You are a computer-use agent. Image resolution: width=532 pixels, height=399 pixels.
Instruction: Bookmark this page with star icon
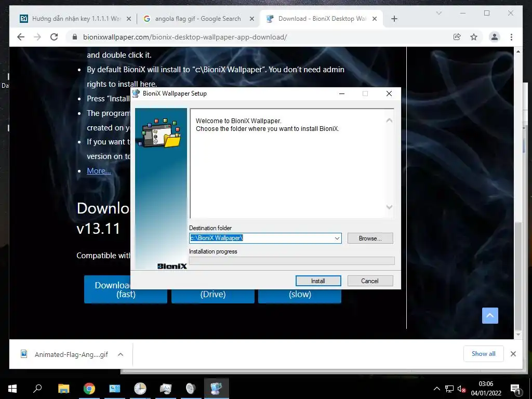pos(474,37)
